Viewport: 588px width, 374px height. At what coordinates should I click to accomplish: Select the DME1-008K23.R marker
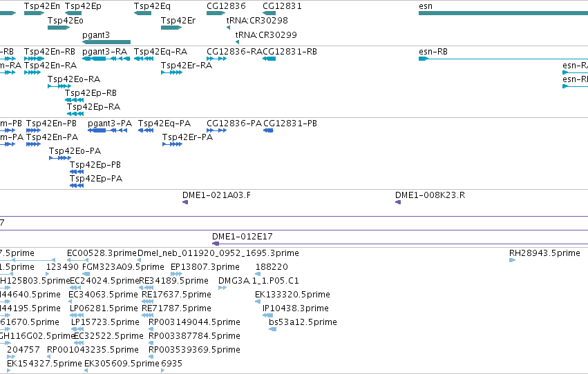(398, 202)
